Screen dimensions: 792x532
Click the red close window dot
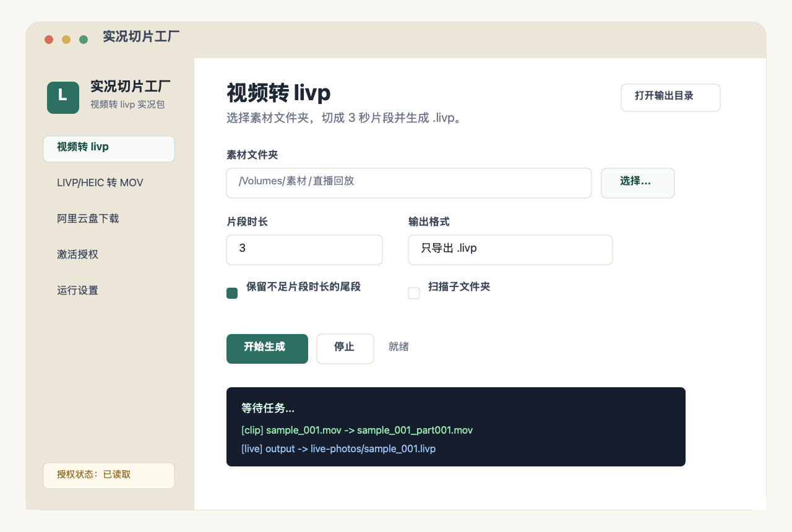point(49,40)
